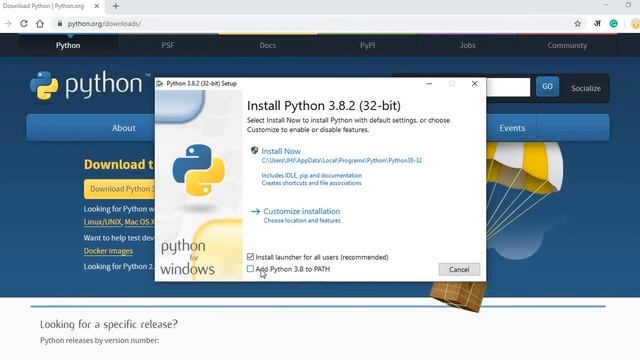Click the Install Now shield icon

pos(254,151)
